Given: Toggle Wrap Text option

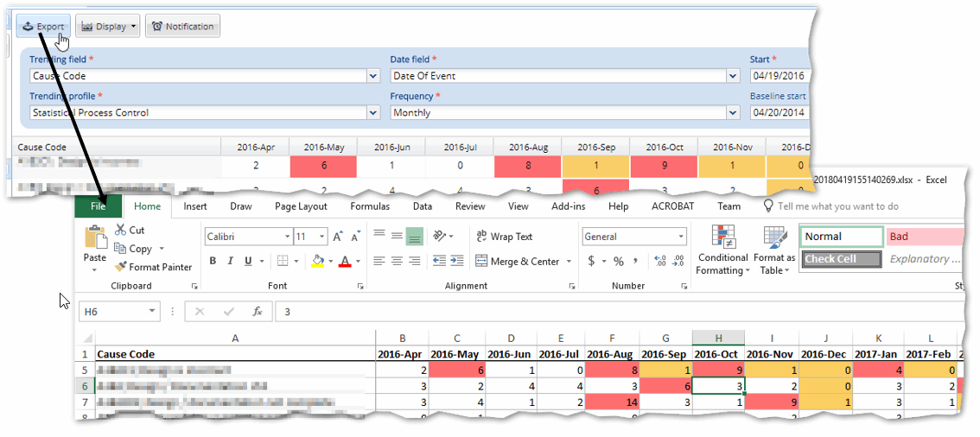Looking at the screenshot, I should 505,237.
